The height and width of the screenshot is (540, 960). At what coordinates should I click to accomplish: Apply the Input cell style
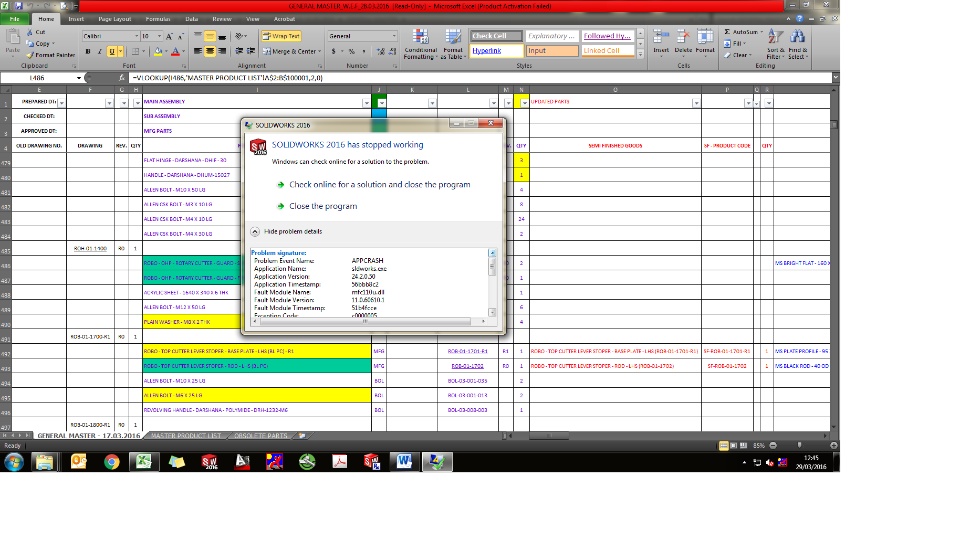pyautogui.click(x=552, y=51)
